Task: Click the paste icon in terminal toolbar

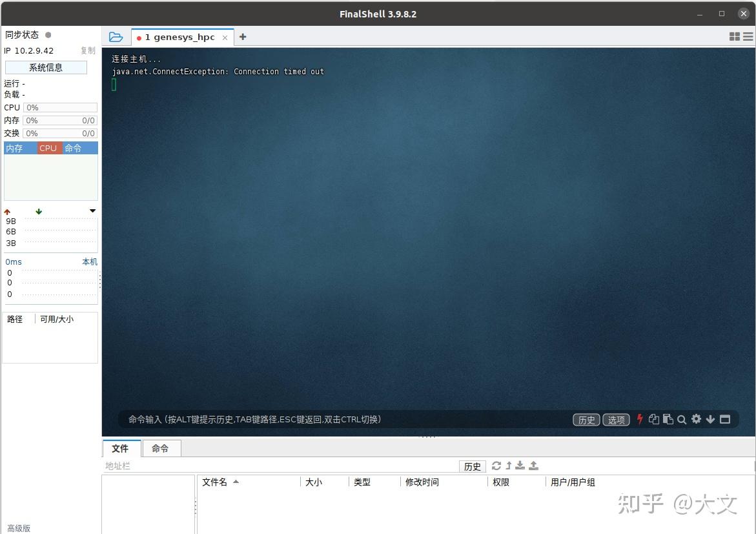Action: [x=668, y=419]
